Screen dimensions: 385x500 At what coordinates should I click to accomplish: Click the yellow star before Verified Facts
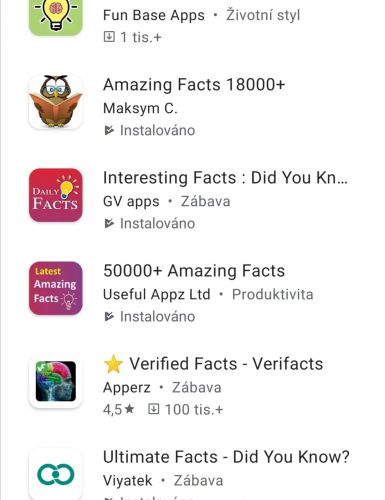click(113, 364)
